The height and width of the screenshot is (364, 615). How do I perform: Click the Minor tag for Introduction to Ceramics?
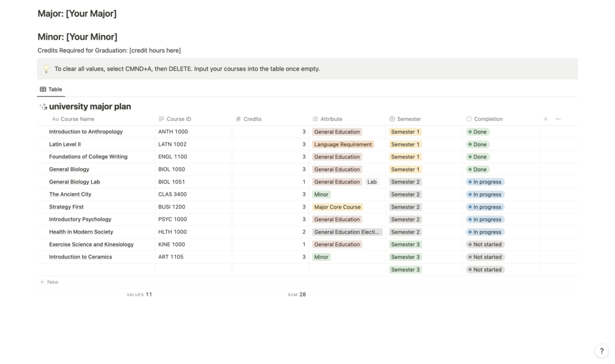coord(321,258)
